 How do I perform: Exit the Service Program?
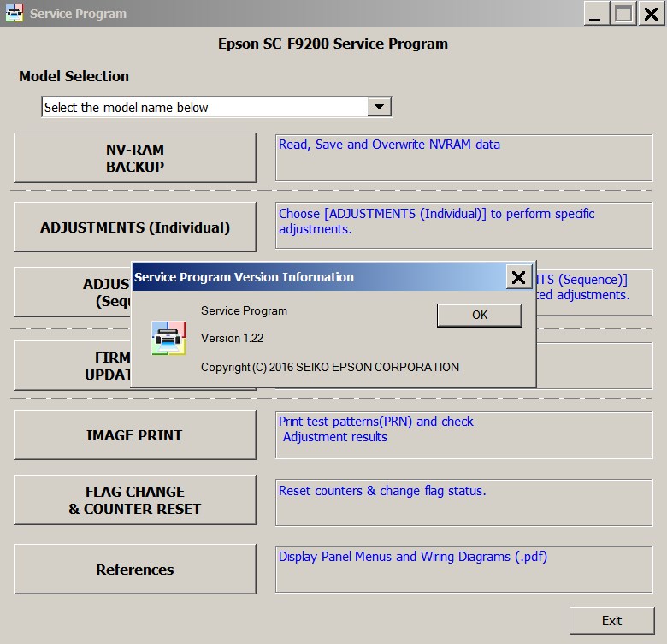pyautogui.click(x=611, y=621)
